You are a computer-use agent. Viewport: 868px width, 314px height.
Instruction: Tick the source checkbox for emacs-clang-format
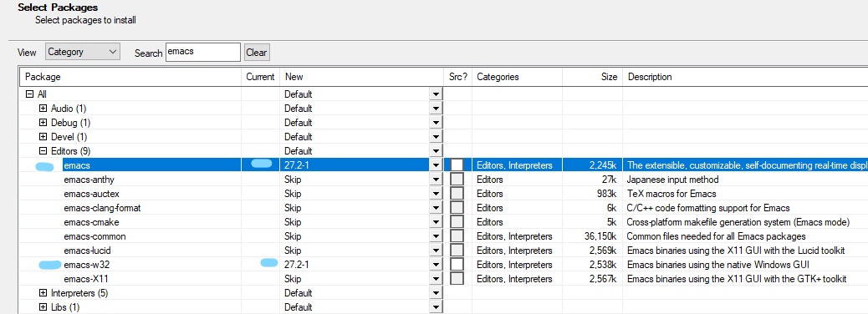pos(457,208)
